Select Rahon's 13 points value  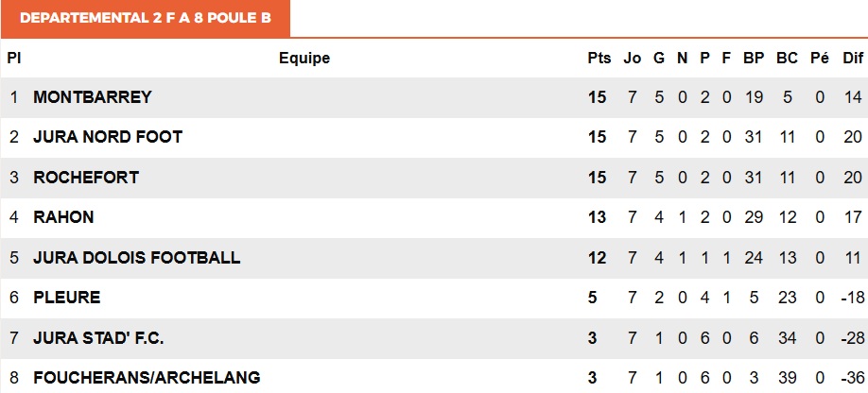tap(598, 217)
